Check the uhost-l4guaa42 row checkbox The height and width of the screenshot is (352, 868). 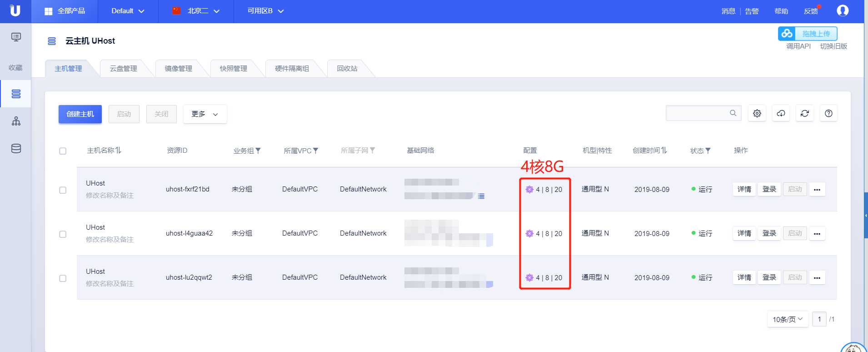63,234
